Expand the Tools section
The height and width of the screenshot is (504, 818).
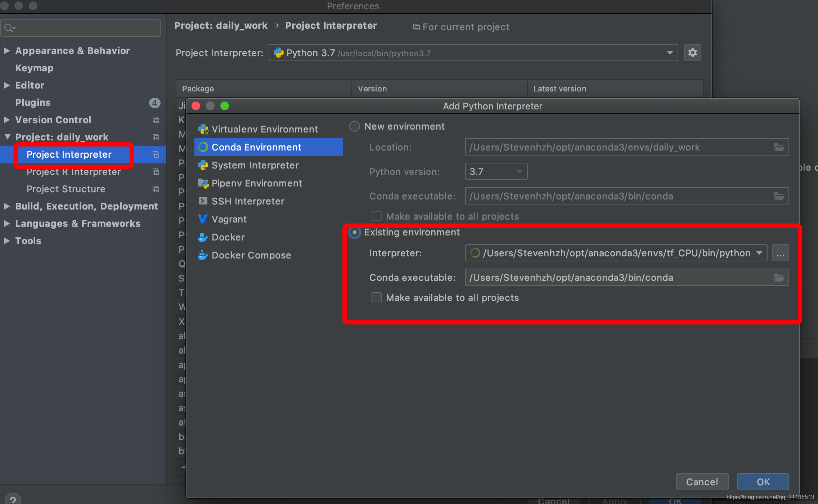tap(7, 241)
